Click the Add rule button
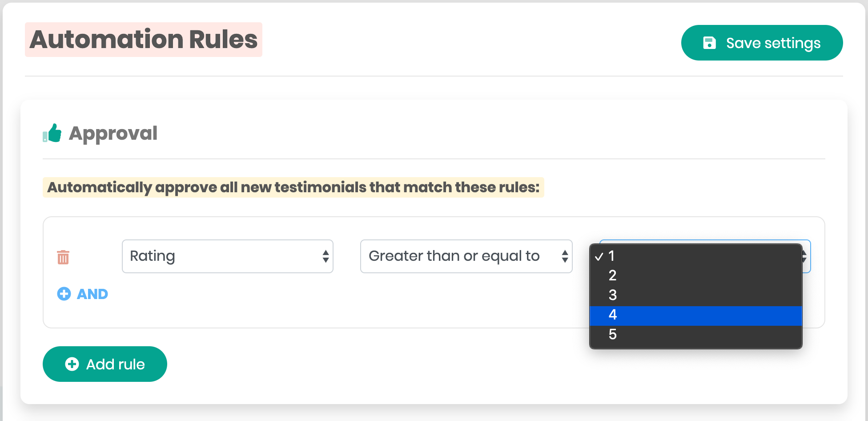Viewport: 868px width, 421px height. [105, 364]
